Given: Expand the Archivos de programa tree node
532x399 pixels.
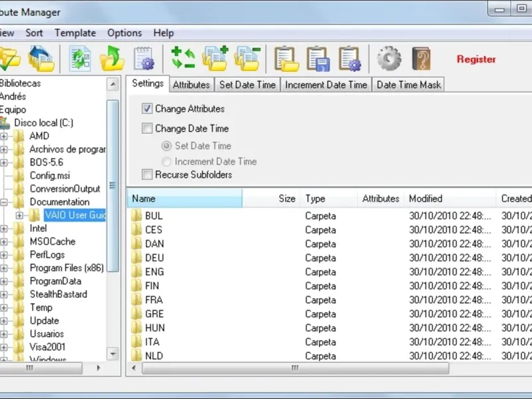Looking at the screenshot, I should [x=4, y=149].
